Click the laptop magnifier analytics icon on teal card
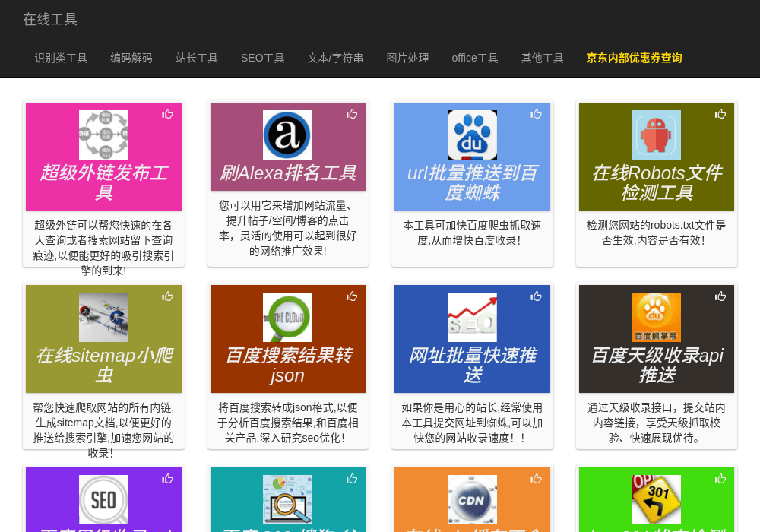This screenshot has width=760, height=532. tap(287, 499)
